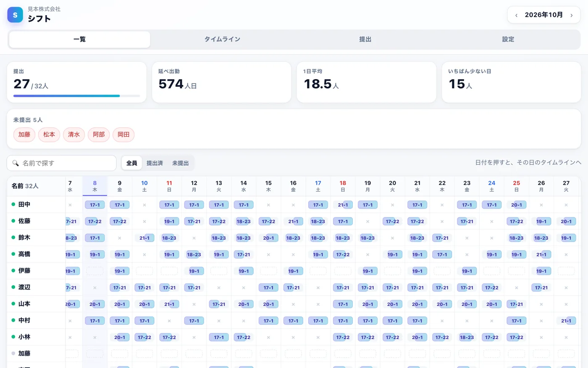This screenshot has width=588, height=368.
Task: Select the 鈴木 row name
Action: click(24, 238)
